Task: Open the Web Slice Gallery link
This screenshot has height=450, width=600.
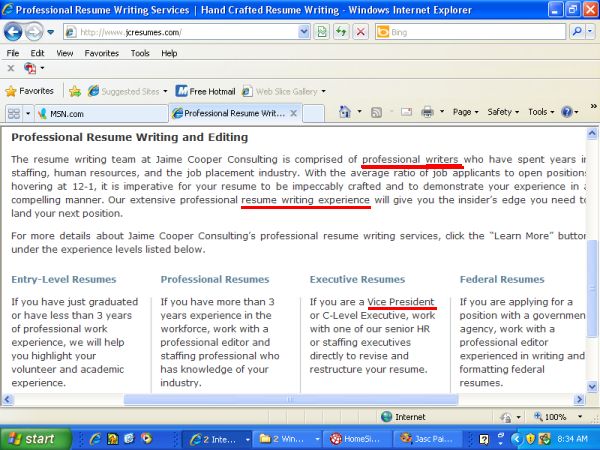Action: (284, 91)
